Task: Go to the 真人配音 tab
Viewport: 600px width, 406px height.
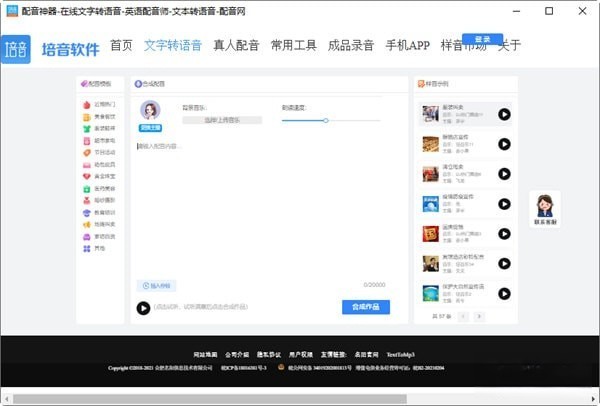Action: click(x=236, y=45)
